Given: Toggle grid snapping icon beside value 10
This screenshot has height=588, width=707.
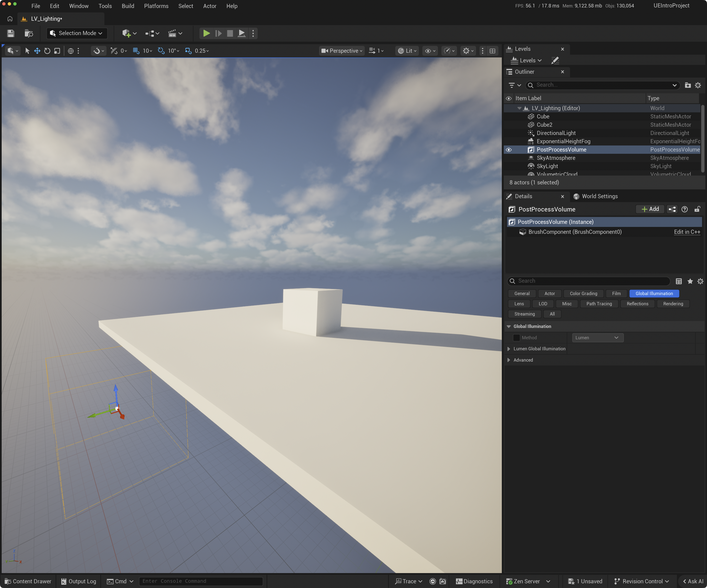Looking at the screenshot, I should [x=136, y=51].
